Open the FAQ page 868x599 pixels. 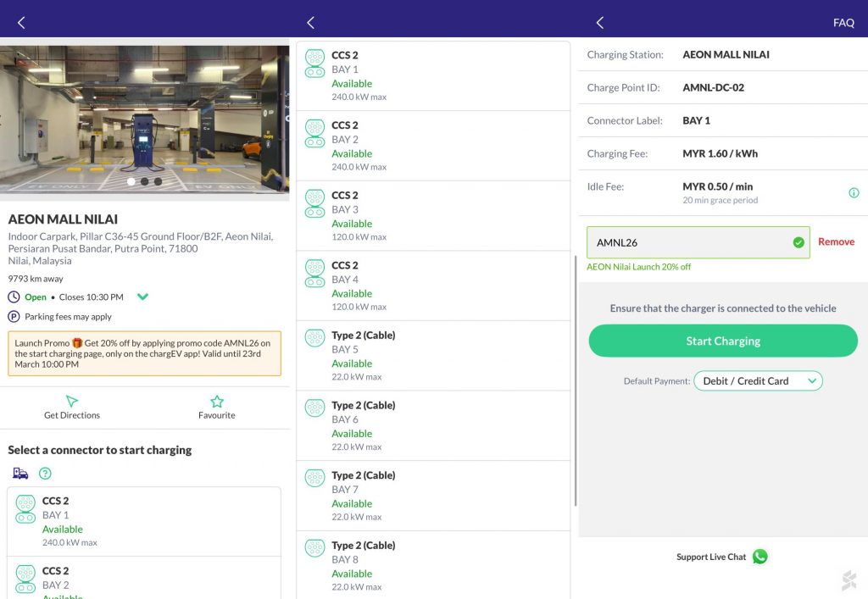coord(843,23)
